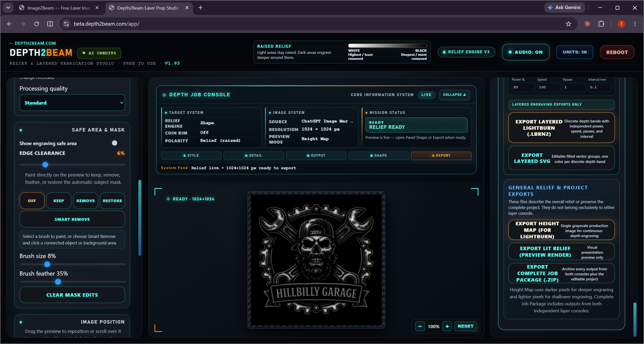Select the REMOVE mask brush
Image resolution: width=644 pixels, height=344 pixels.
[x=86, y=201]
